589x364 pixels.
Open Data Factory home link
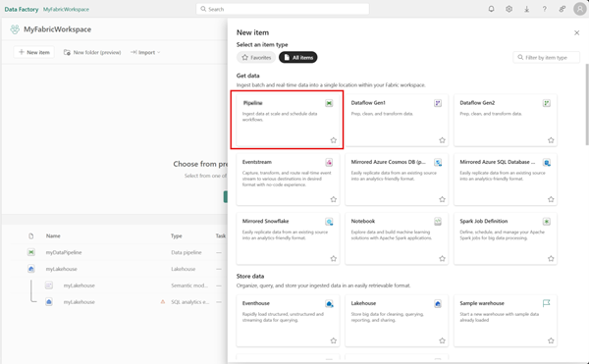[22, 9]
